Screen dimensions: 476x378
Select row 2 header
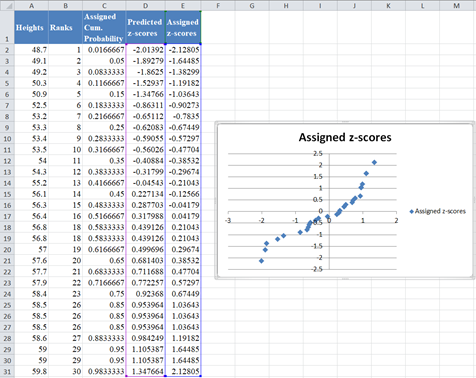(x=7, y=50)
